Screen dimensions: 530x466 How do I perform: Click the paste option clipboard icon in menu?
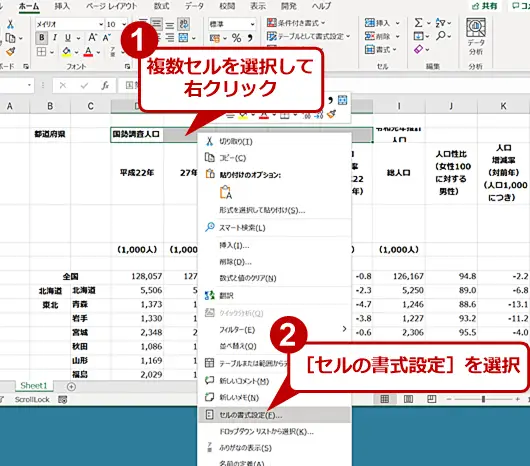226,192
